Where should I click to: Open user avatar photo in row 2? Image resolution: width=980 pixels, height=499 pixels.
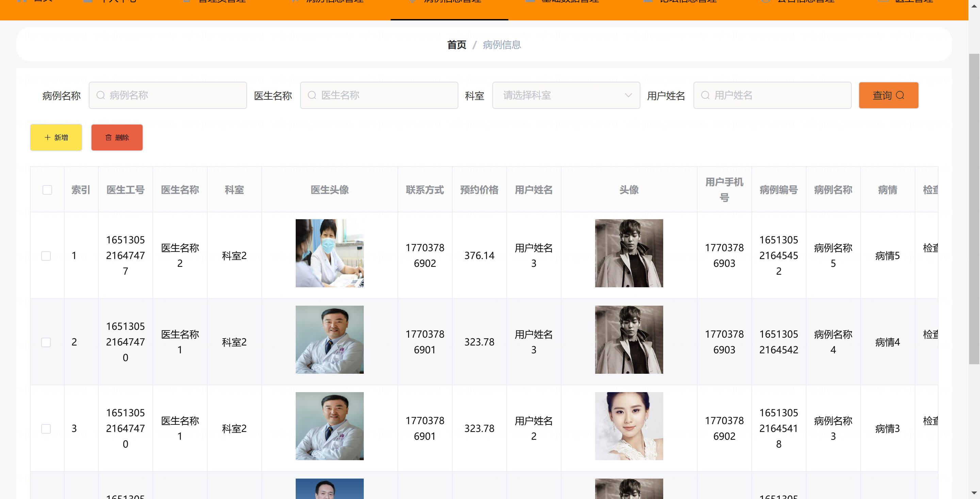[x=629, y=339]
